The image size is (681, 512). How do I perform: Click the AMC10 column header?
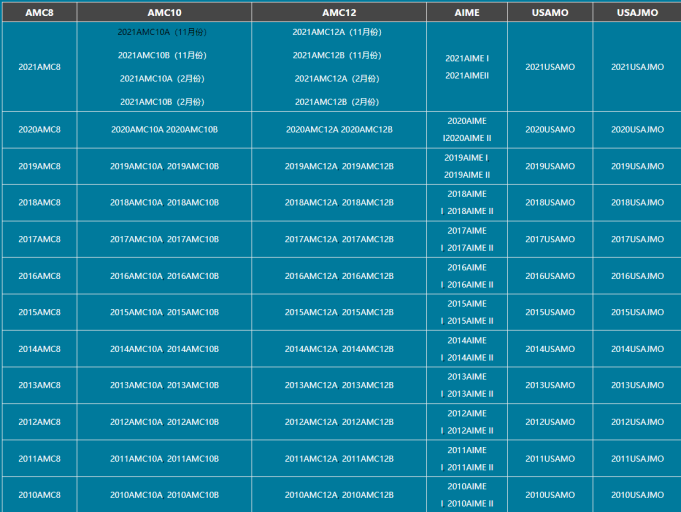(164, 12)
